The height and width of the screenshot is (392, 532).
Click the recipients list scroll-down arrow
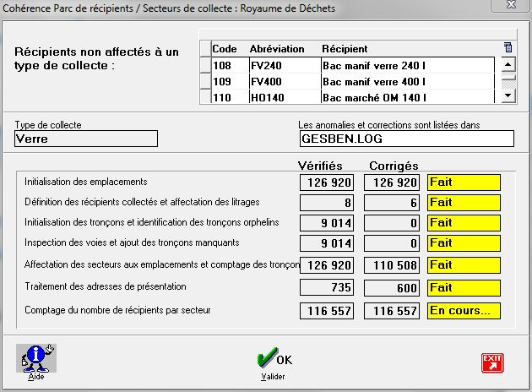click(x=508, y=96)
